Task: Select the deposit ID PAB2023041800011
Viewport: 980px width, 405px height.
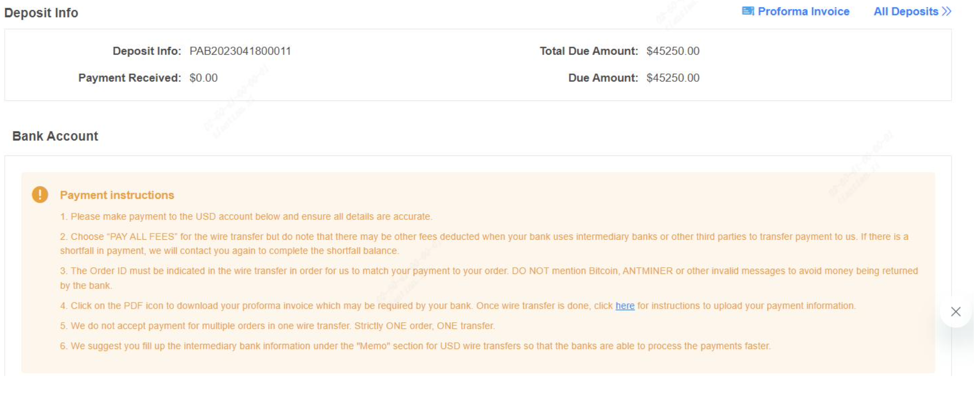Action: pyautogui.click(x=240, y=51)
